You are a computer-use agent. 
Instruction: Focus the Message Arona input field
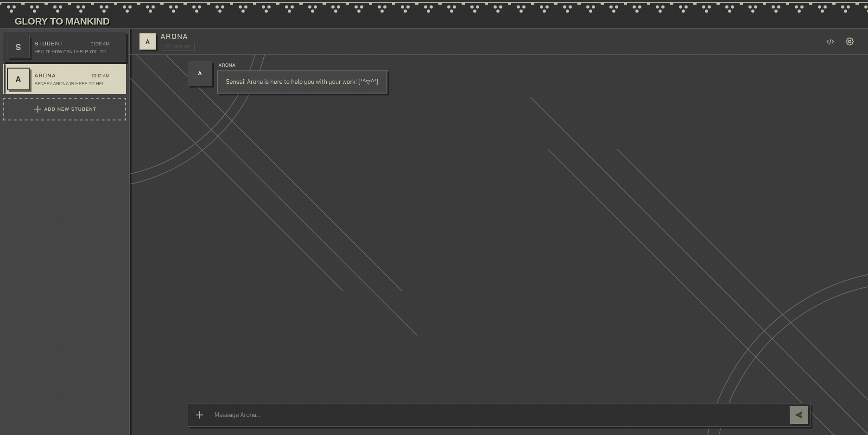tap(499, 415)
